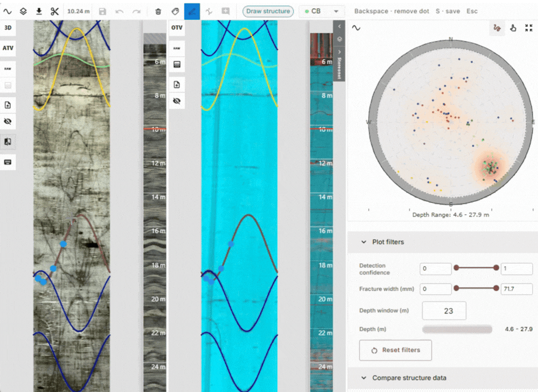This screenshot has width=538, height=392.
Task: Click the 4.6 - 27.9 depth value text
Action: tap(519, 329)
